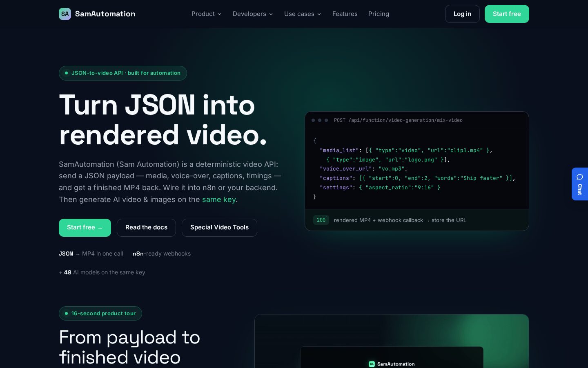Click the "Turn JSON into rendered video." heading
Viewport: 588px width, 368px height.
(x=163, y=120)
